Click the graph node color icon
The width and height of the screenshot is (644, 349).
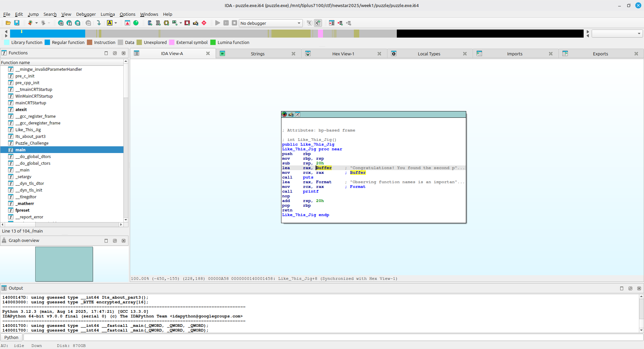[x=284, y=114]
